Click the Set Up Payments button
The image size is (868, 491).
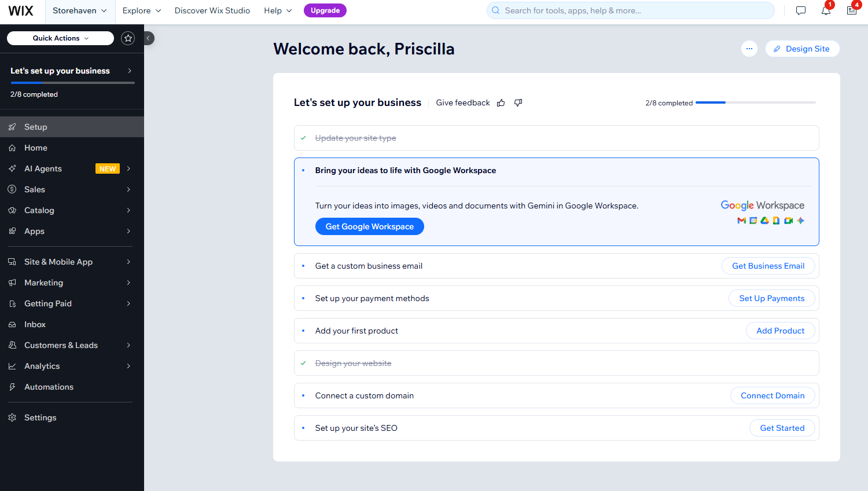point(771,298)
